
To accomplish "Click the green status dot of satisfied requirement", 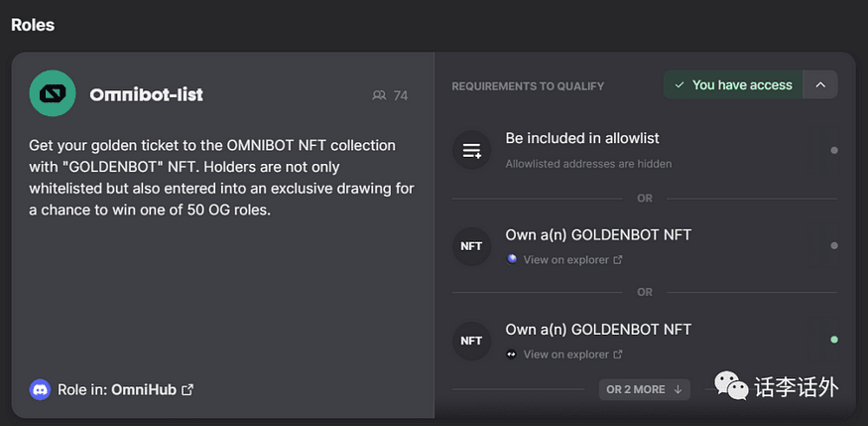I will click(x=834, y=340).
